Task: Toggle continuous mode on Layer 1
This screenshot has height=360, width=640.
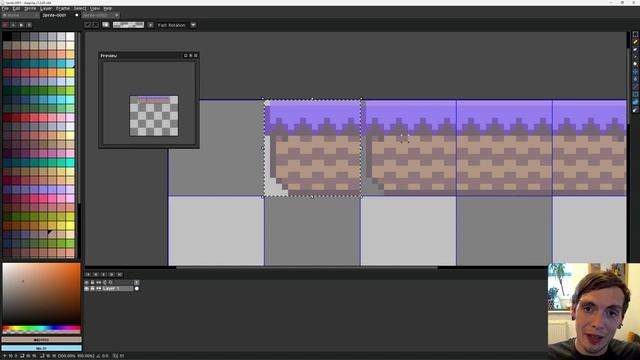Action: click(x=99, y=289)
